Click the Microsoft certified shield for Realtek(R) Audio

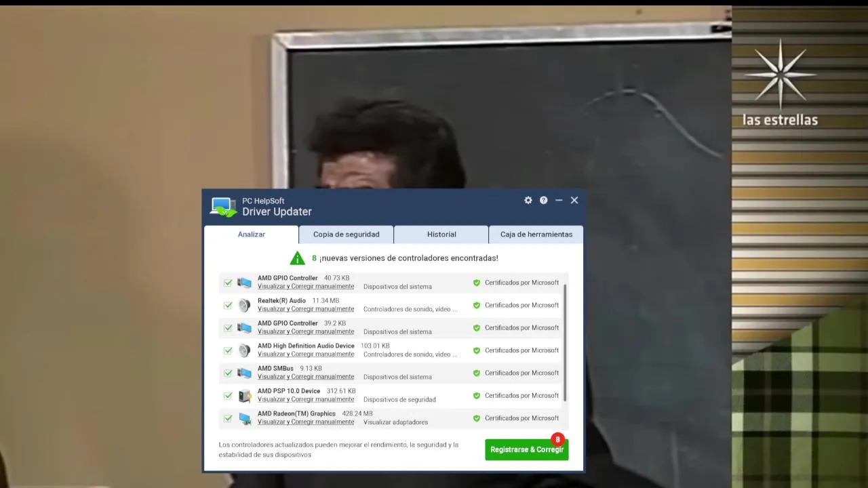[477, 306]
